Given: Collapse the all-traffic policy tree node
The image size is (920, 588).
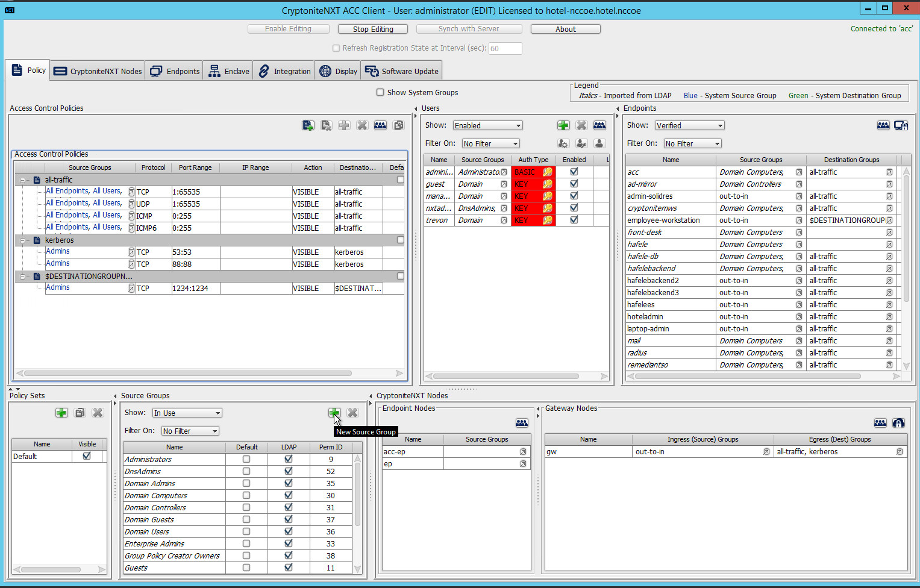Looking at the screenshot, I should click(23, 180).
